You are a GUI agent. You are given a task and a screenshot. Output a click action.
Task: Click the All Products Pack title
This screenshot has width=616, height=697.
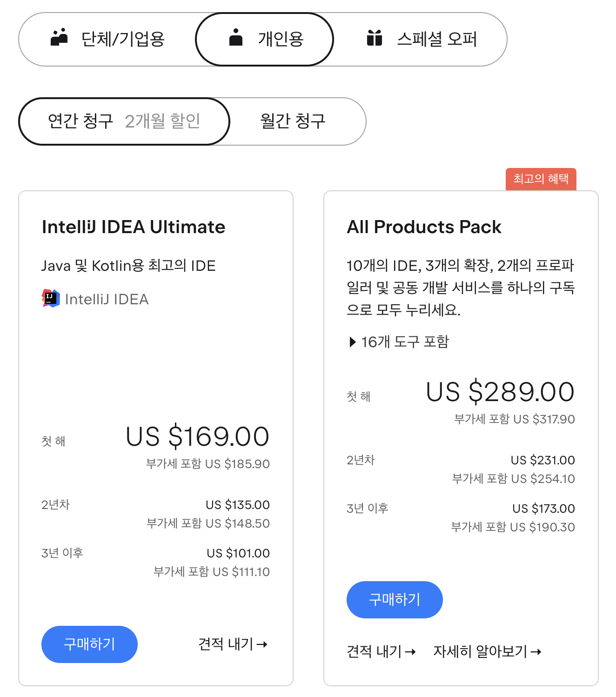[x=424, y=227]
